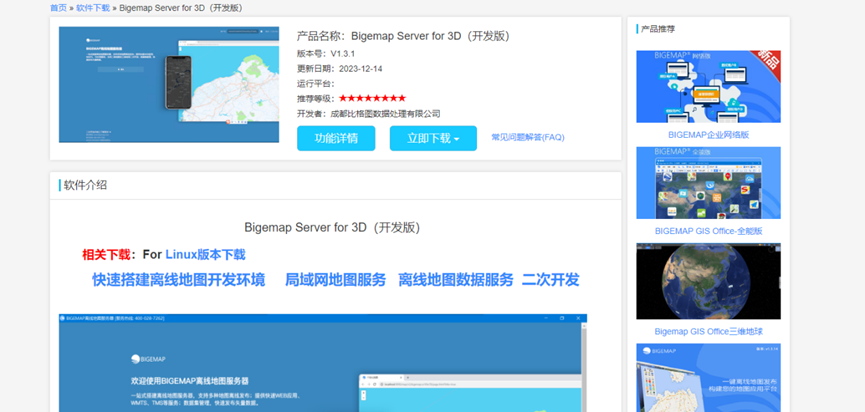This screenshot has width=865, height=412.
Task: Click the 二次开发 blue text
Action: [551, 280]
